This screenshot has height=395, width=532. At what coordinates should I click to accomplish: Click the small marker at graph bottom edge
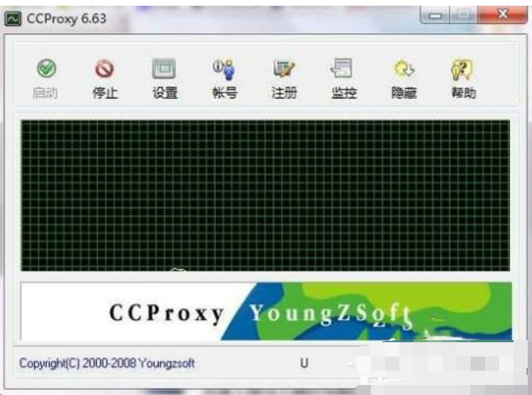pyautogui.click(x=178, y=270)
